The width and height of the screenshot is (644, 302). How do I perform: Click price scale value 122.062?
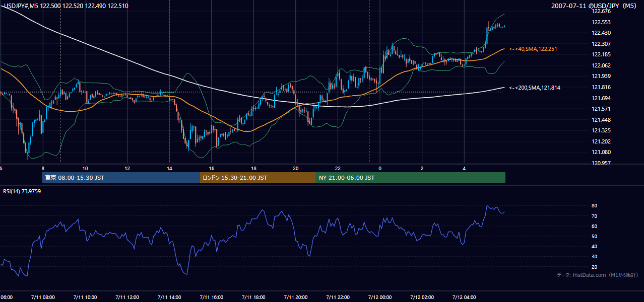tap(601, 65)
